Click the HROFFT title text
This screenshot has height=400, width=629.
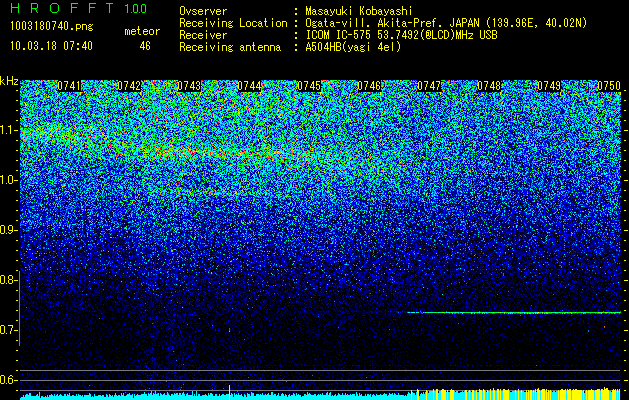pyautogui.click(x=62, y=8)
